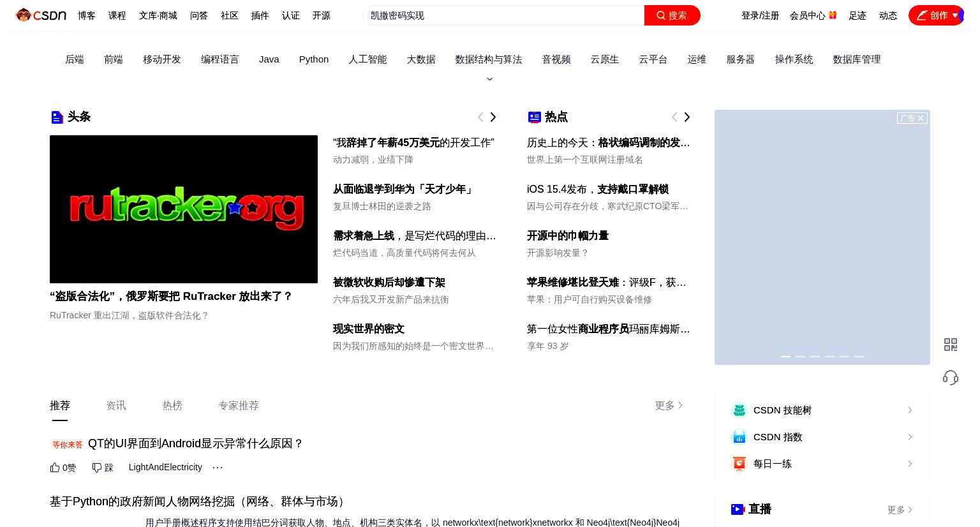Select the last ad carousel indicator

click(x=859, y=356)
